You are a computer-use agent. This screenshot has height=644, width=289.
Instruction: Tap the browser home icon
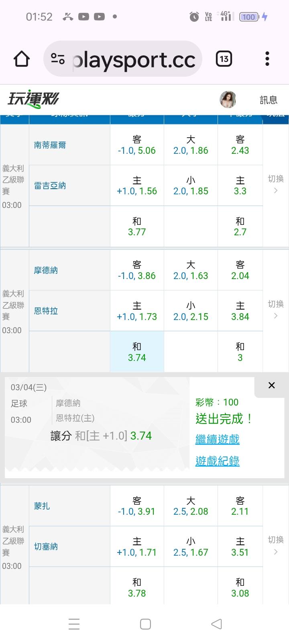coord(22,59)
